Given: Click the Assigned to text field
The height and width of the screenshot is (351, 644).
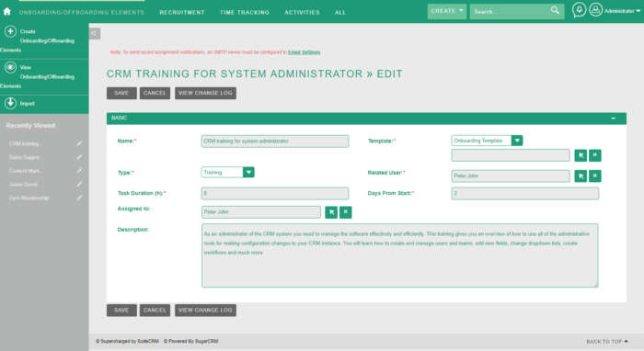Looking at the screenshot, I should point(261,212).
